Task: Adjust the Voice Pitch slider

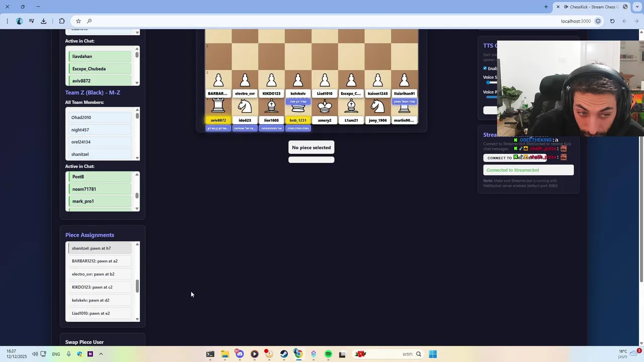Action: (491, 97)
